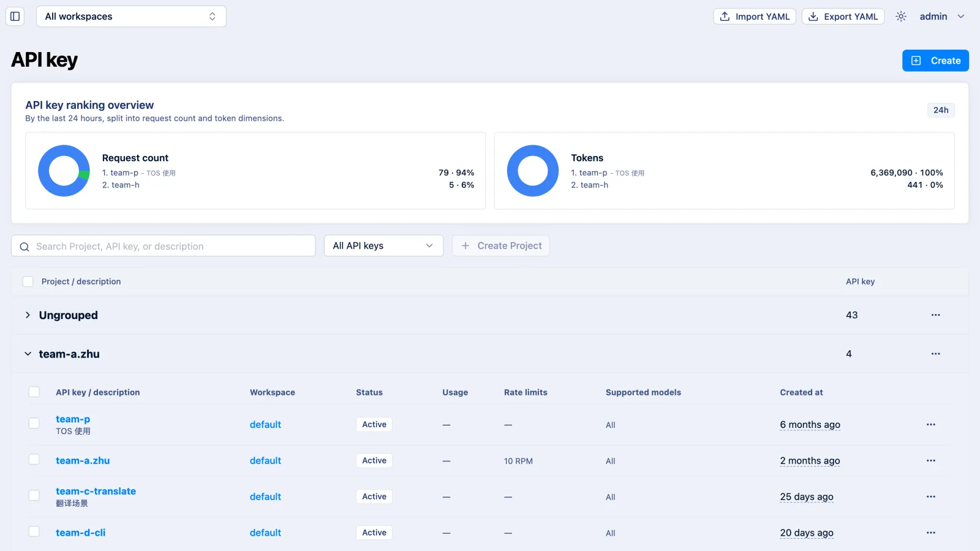Viewport: 980px width, 551px height.
Task: Select the team-p row checkbox
Action: click(34, 423)
